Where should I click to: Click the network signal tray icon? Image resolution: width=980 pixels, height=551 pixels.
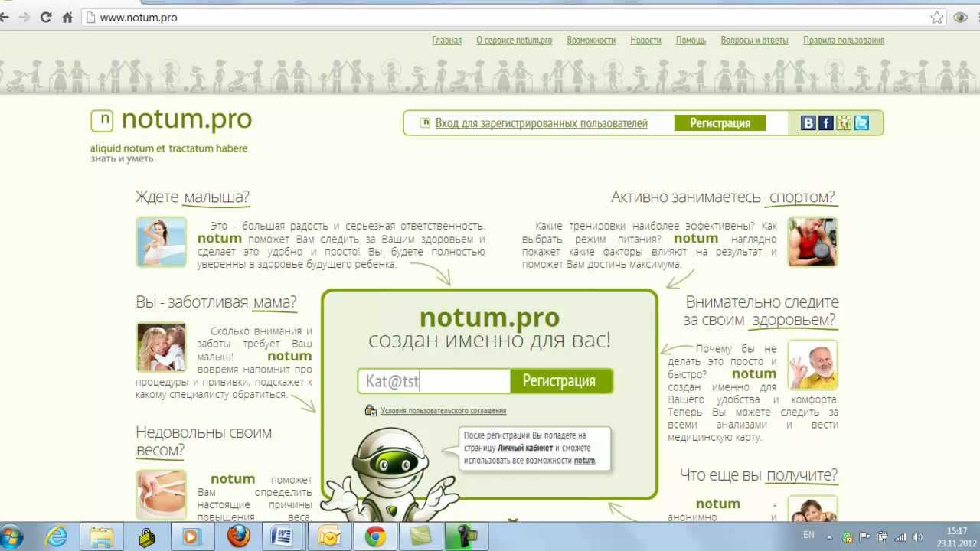[x=900, y=537]
